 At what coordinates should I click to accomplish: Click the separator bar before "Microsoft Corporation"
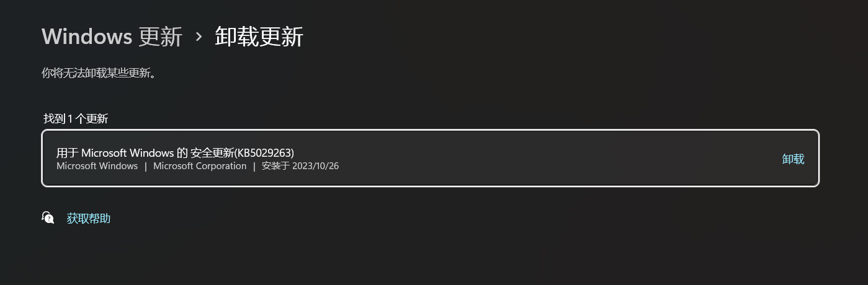pyautogui.click(x=146, y=166)
